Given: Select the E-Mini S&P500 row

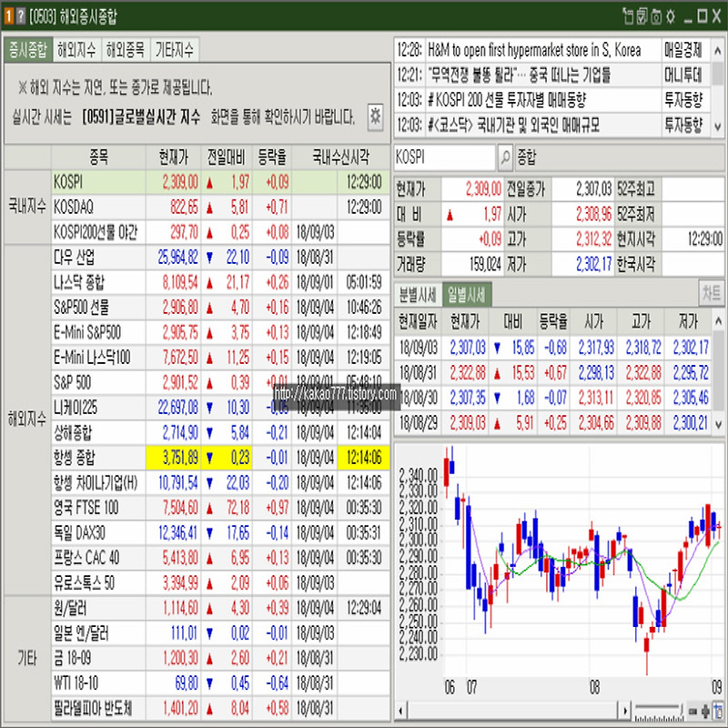Looking at the screenshot, I should pos(220,332).
